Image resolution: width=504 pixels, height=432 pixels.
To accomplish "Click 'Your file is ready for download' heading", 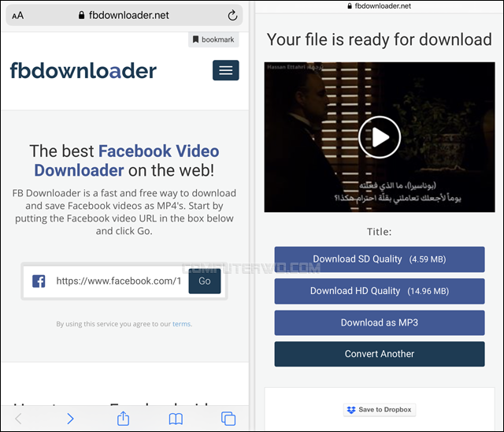I will coord(380,39).
